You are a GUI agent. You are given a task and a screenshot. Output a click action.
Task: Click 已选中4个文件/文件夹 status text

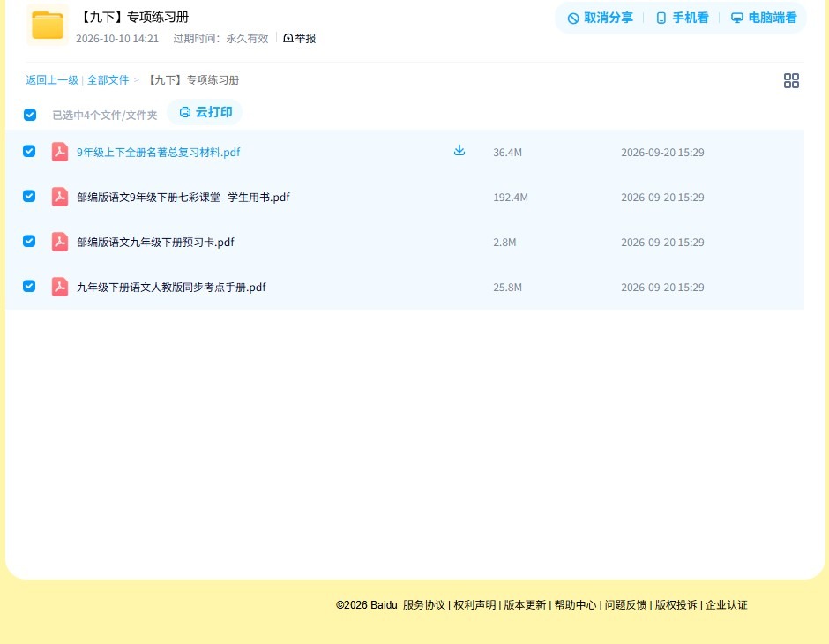[x=105, y=116]
